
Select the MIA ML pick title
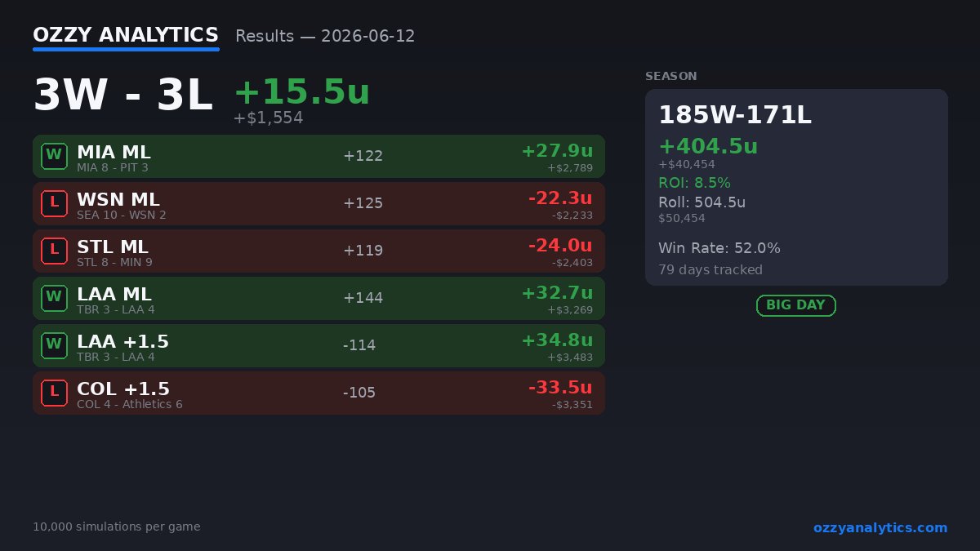pyautogui.click(x=114, y=153)
